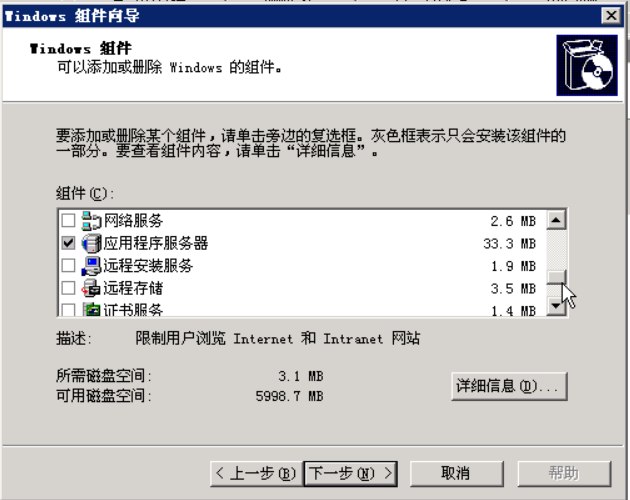Image resolution: width=630 pixels, height=500 pixels.
Task: Enable the 网络服务 checkbox
Action: (68, 220)
